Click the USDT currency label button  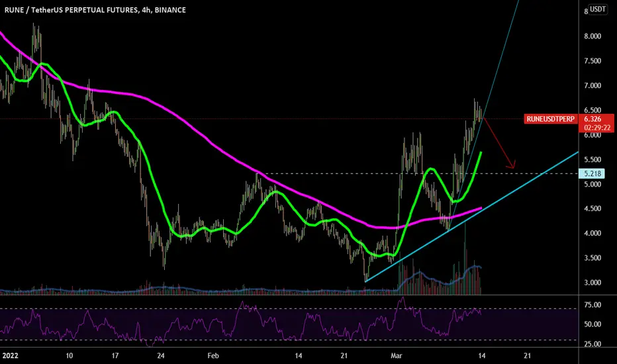point(598,9)
